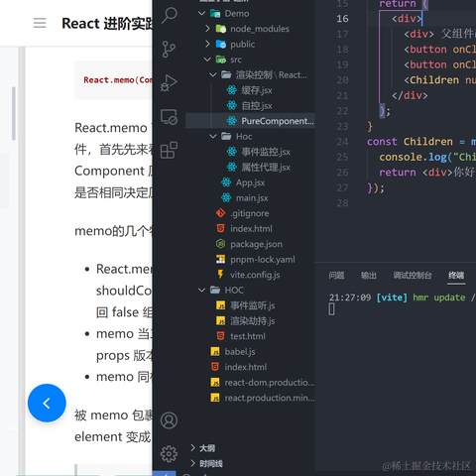Open 渲染劫持.js file
Image resolution: width=476 pixels, height=476 pixels.
coord(253,321)
